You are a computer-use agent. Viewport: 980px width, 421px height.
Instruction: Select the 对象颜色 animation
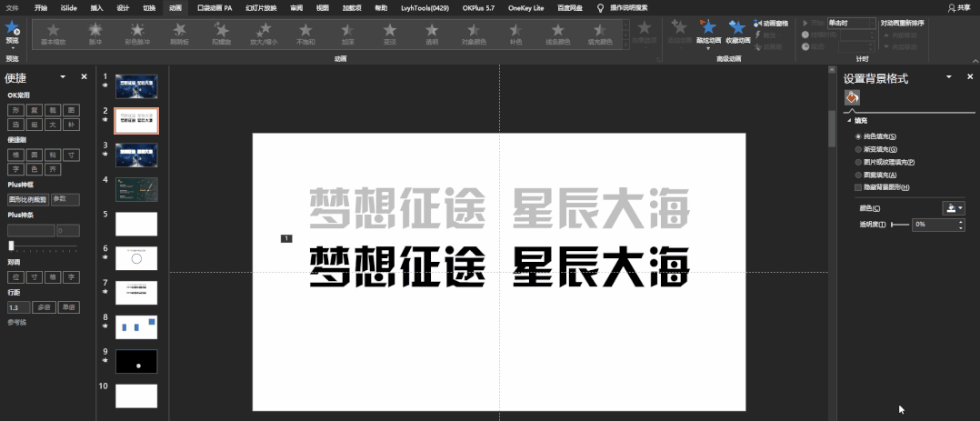pos(474,35)
